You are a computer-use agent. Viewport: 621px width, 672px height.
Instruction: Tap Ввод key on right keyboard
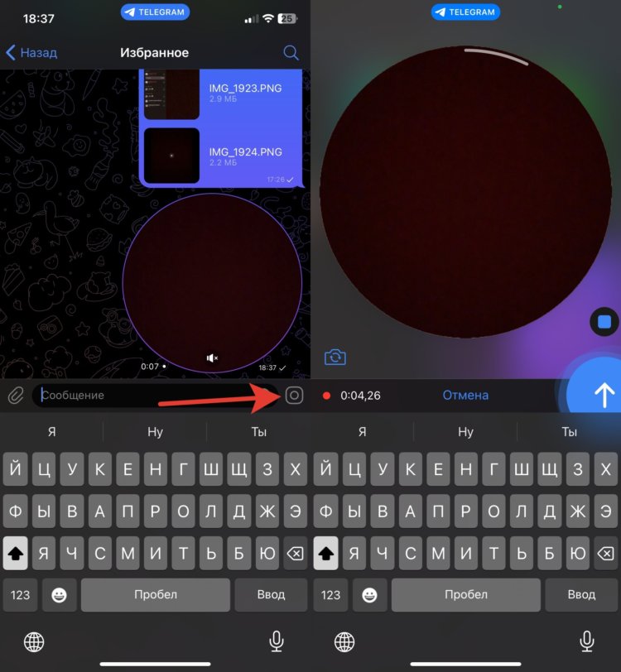pyautogui.click(x=581, y=595)
